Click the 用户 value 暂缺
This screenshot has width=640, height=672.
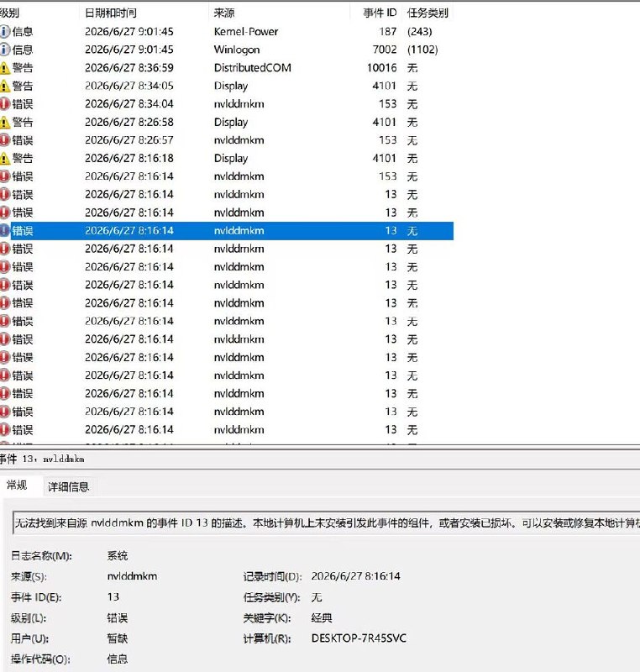[x=118, y=638]
